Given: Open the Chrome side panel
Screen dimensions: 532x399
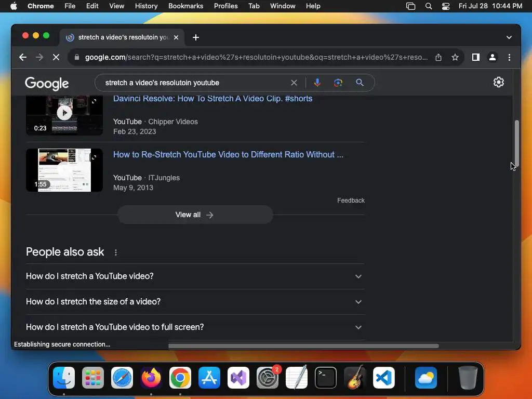Looking at the screenshot, I should [476, 57].
